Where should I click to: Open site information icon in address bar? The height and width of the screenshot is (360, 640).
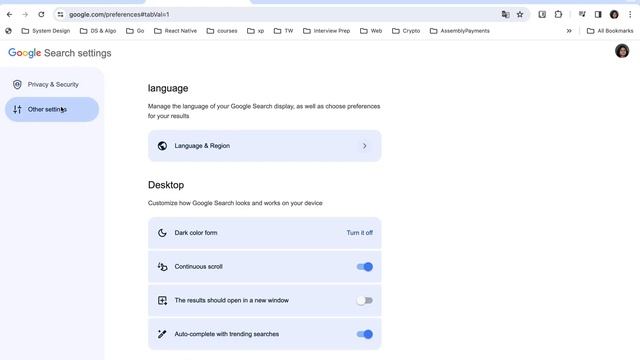[x=60, y=14]
